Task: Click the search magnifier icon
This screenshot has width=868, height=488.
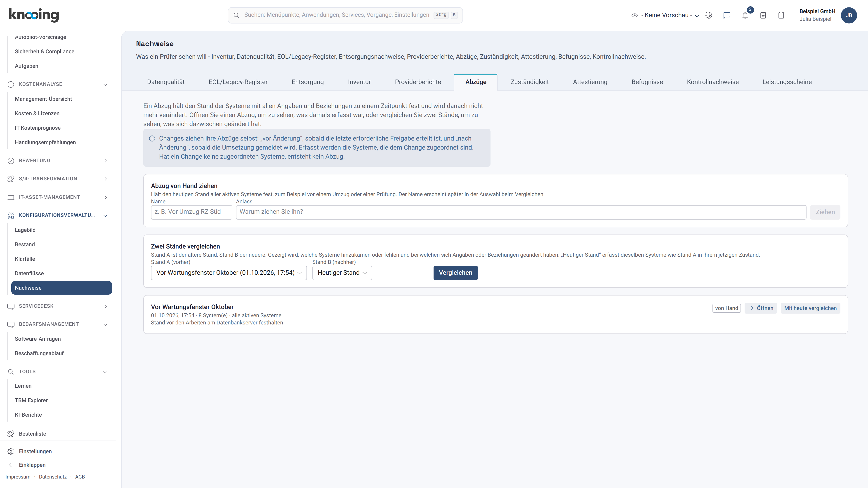Action: [236, 15]
